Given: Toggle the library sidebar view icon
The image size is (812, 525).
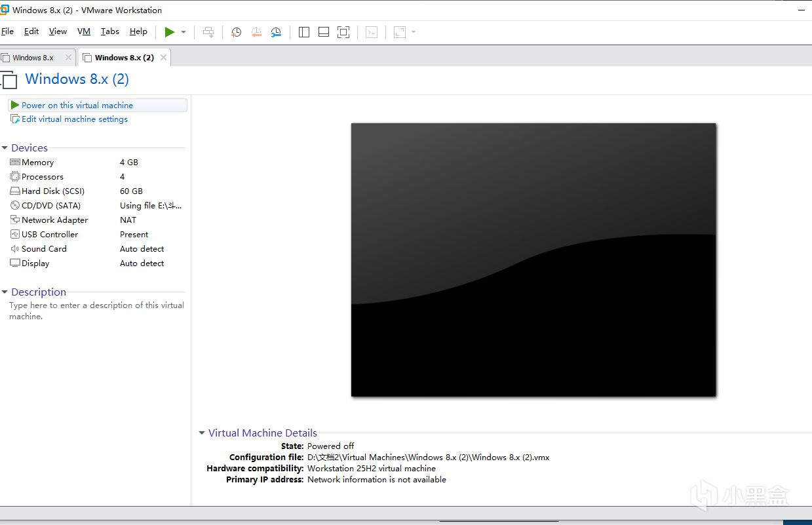Looking at the screenshot, I should pyautogui.click(x=304, y=32).
